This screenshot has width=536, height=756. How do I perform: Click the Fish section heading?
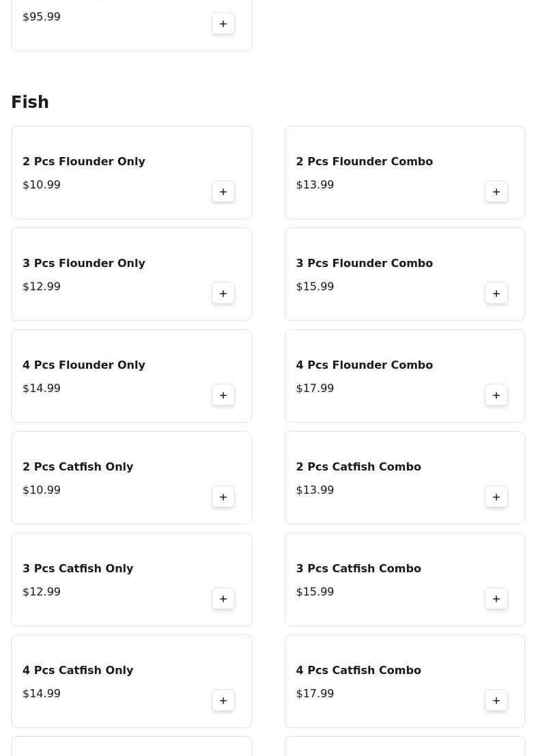pos(30,102)
